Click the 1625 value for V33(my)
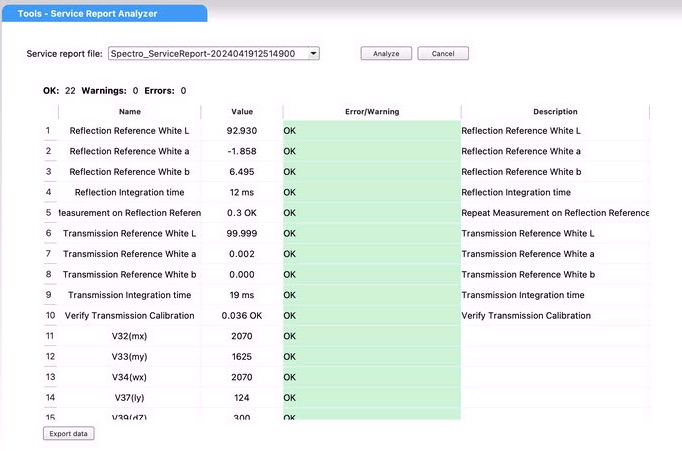The image size is (682, 451). 242,356
